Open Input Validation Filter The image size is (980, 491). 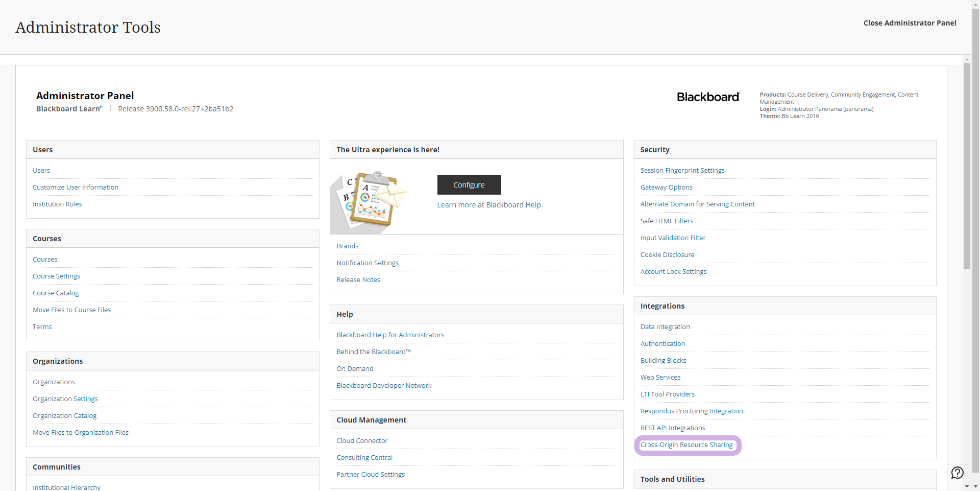point(673,238)
